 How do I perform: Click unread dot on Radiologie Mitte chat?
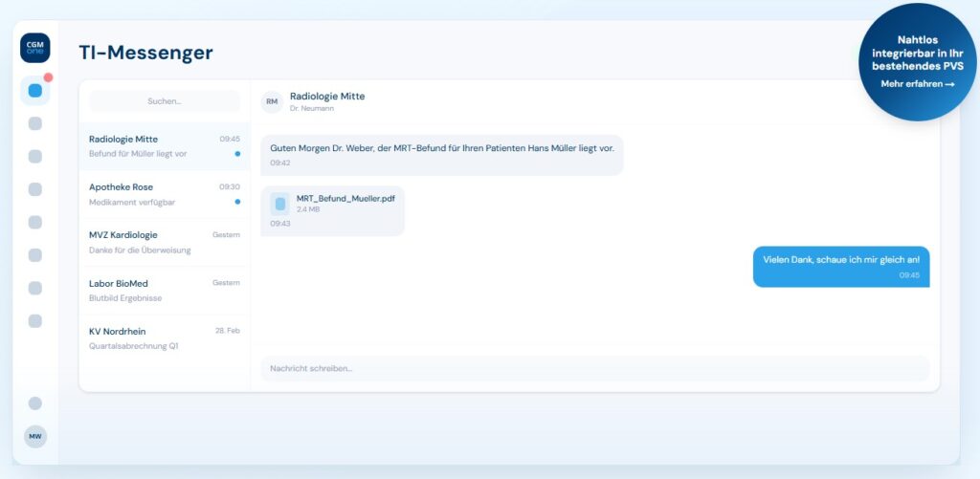237,154
